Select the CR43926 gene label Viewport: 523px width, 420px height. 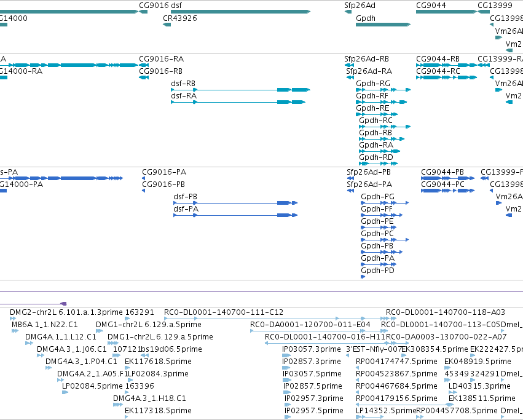point(180,18)
